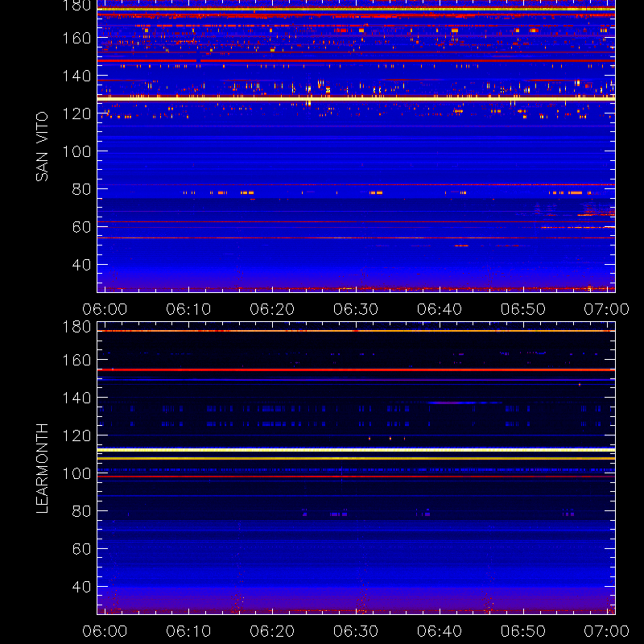
Task: Pick the 120 tick label on LEARMONTH axis
Action: coord(76,436)
